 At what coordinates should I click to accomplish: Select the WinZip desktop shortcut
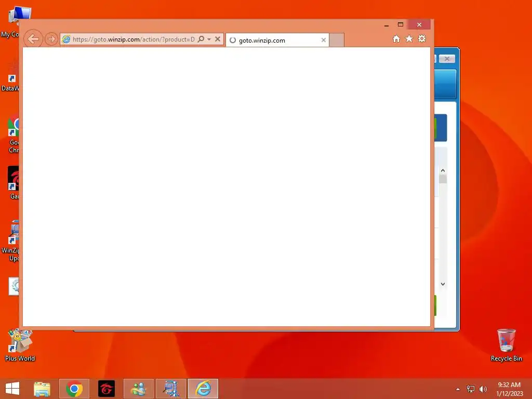click(x=10, y=241)
